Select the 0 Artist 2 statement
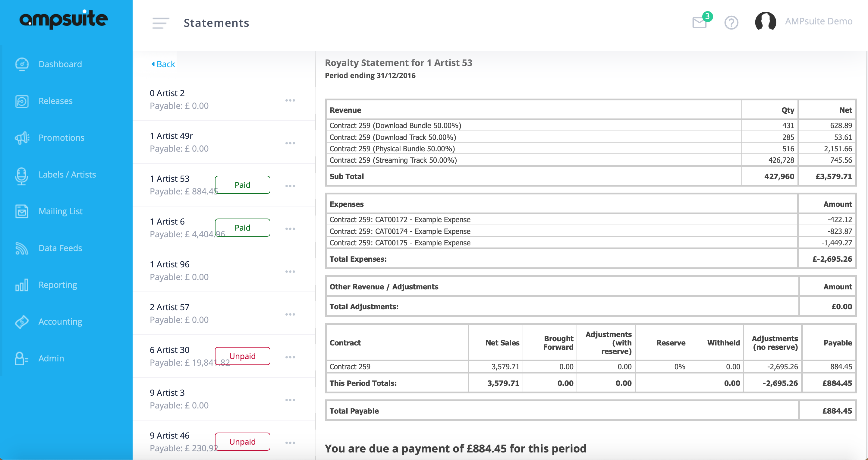The width and height of the screenshot is (868, 460). [x=224, y=99]
